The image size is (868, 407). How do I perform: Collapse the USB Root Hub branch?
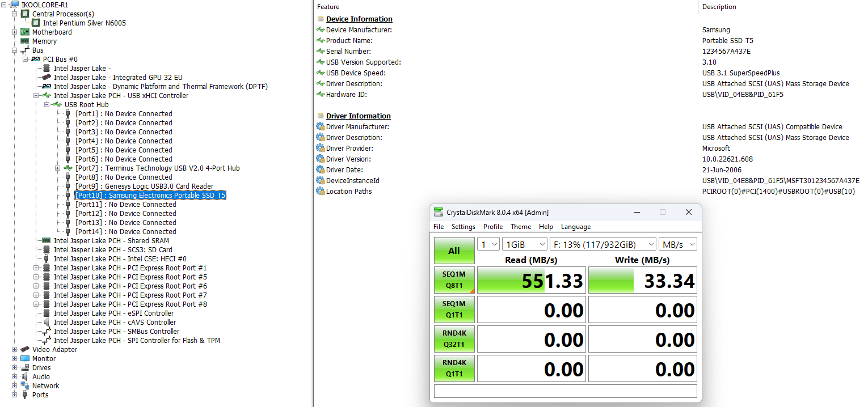click(x=47, y=104)
